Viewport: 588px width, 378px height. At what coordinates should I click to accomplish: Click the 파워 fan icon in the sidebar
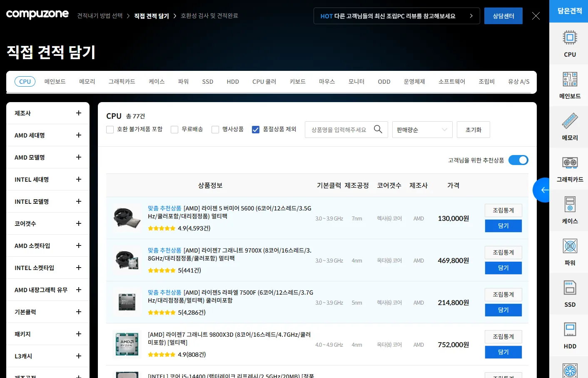pos(569,251)
